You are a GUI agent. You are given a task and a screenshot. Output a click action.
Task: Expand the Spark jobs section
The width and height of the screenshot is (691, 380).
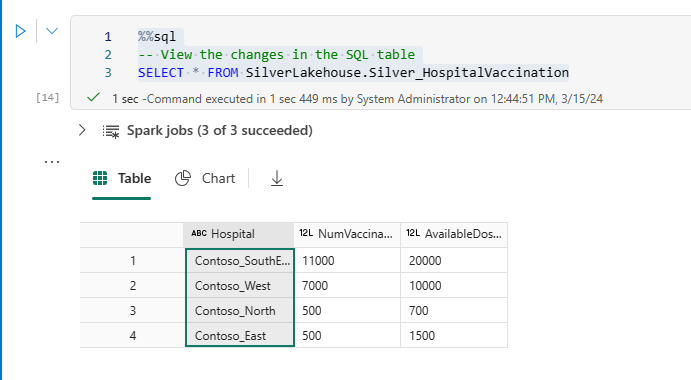point(82,130)
